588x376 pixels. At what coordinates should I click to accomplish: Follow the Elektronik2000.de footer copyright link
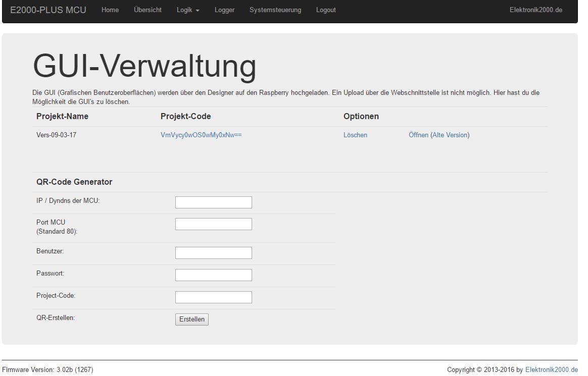[x=551, y=370]
